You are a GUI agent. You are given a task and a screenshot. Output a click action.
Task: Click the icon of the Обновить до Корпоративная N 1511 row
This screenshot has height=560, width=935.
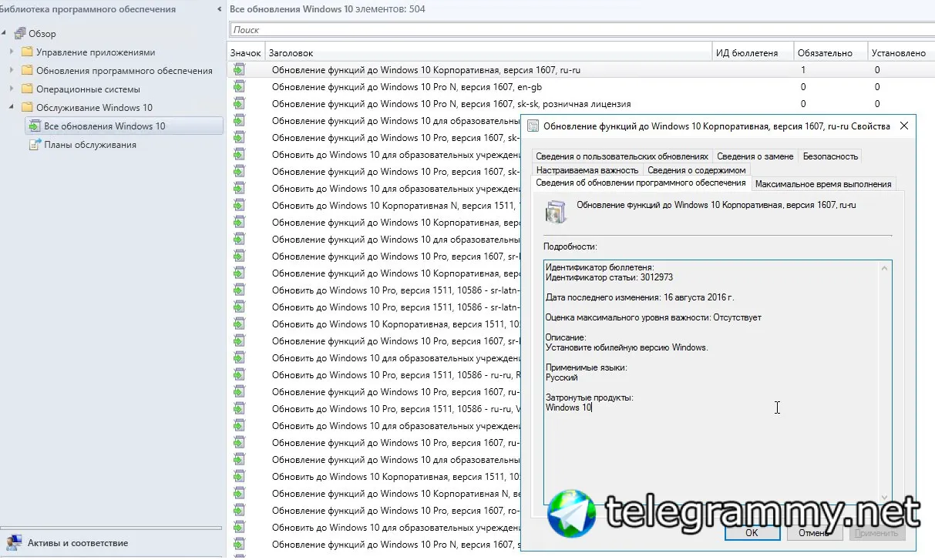(239, 206)
